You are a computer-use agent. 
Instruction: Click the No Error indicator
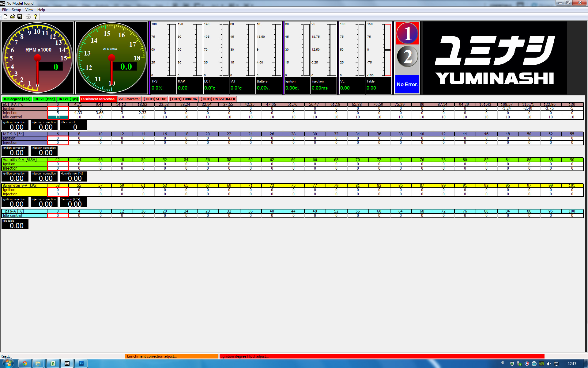click(x=407, y=84)
